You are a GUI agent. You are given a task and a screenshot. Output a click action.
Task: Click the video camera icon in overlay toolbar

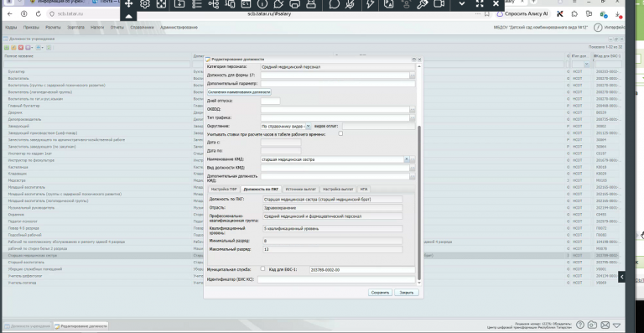coord(439,4)
